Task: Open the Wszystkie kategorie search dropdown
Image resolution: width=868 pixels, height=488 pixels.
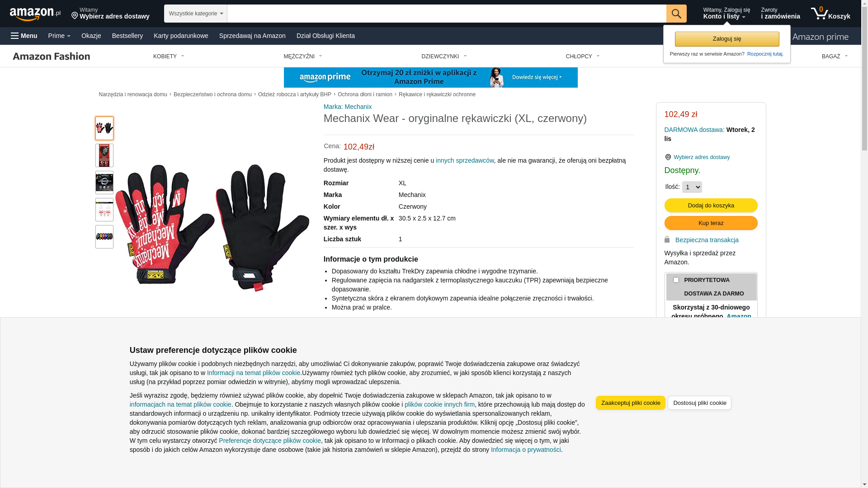Action: (196, 14)
